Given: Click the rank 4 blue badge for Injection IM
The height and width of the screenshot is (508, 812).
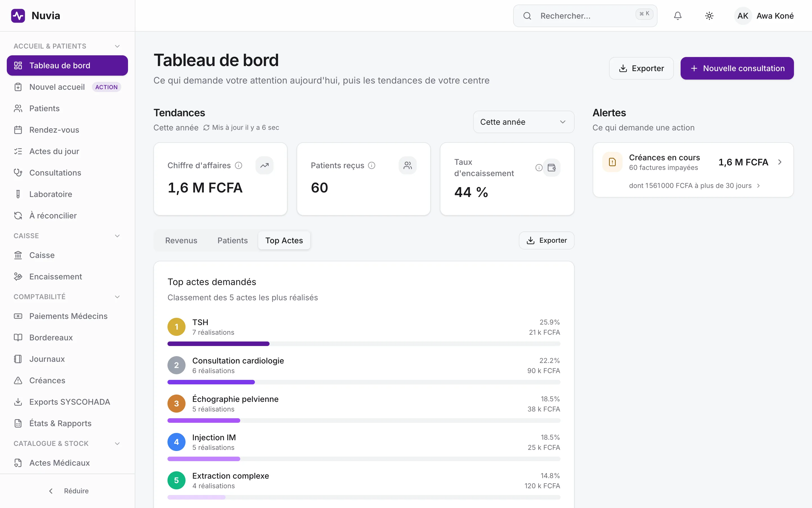Looking at the screenshot, I should coord(176,442).
